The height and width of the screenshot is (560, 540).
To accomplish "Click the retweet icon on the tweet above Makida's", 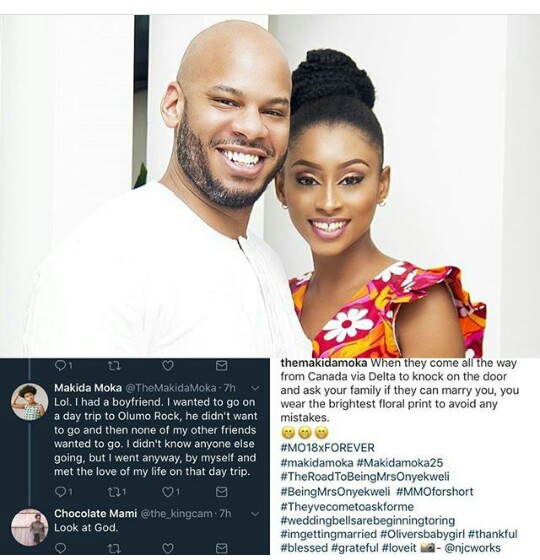I will [x=114, y=365].
